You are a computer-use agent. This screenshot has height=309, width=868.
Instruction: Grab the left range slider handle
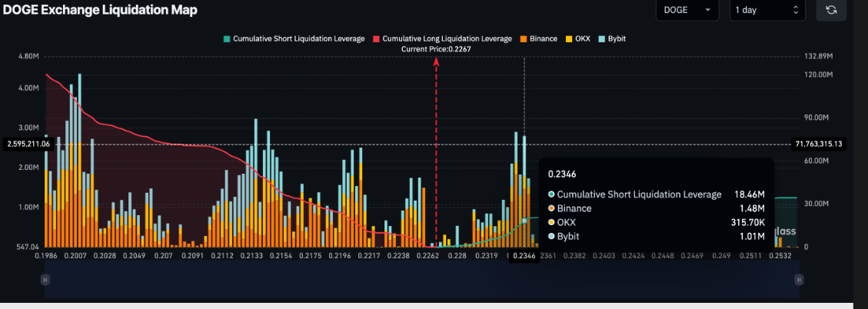coord(45,281)
